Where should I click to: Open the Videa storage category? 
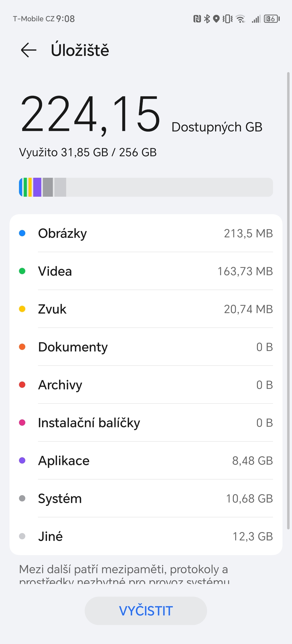[146, 271]
